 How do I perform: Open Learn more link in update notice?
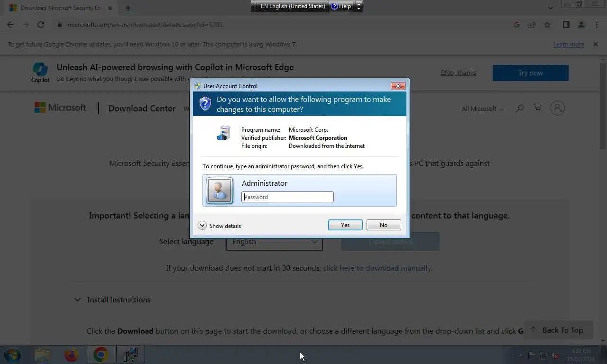[x=569, y=44]
